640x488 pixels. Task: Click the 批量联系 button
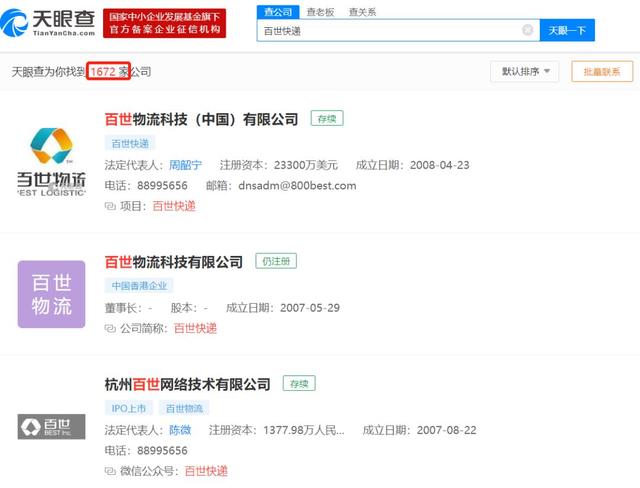[602, 72]
